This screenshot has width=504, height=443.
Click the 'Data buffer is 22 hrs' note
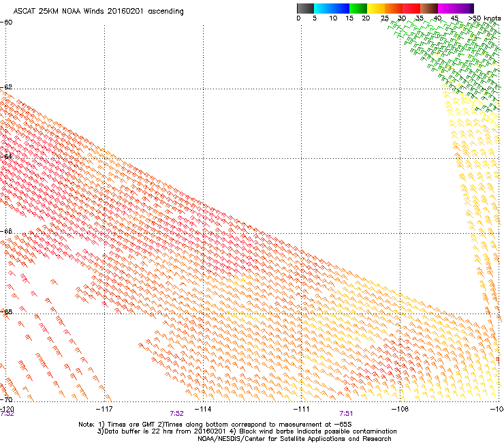tap(247, 431)
